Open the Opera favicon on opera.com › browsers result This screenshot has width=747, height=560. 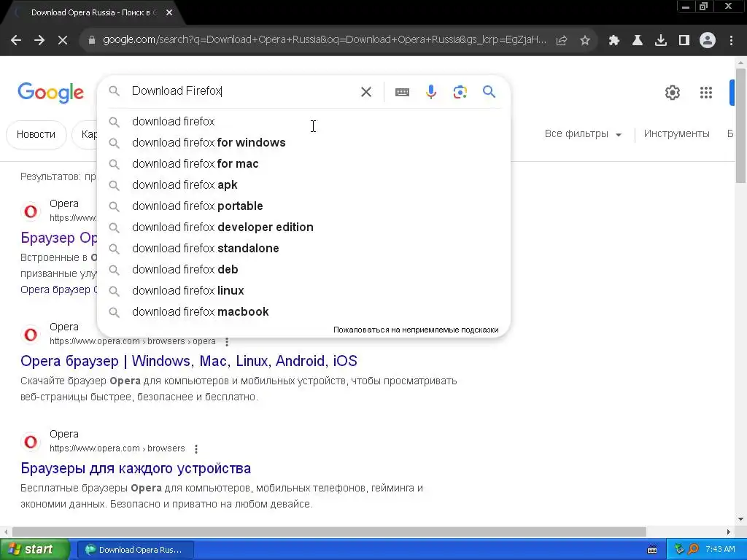(x=31, y=441)
